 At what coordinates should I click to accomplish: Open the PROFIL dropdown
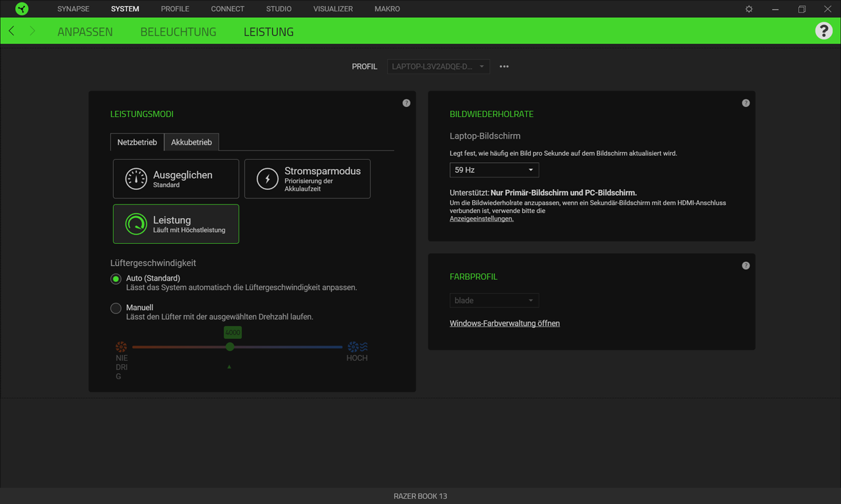(438, 66)
